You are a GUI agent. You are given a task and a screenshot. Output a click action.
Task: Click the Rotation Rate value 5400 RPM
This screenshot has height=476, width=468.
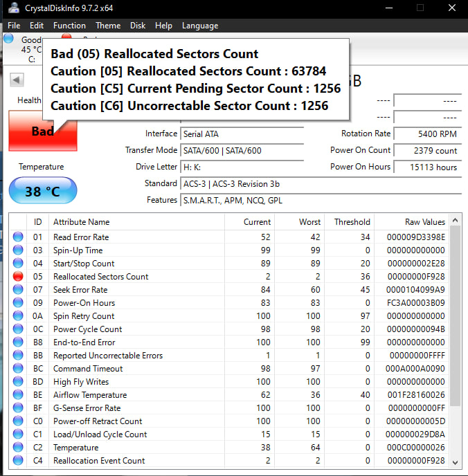[x=428, y=134]
